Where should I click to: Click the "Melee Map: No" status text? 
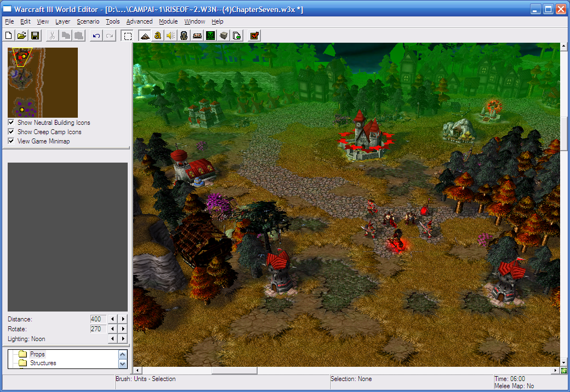point(514,386)
